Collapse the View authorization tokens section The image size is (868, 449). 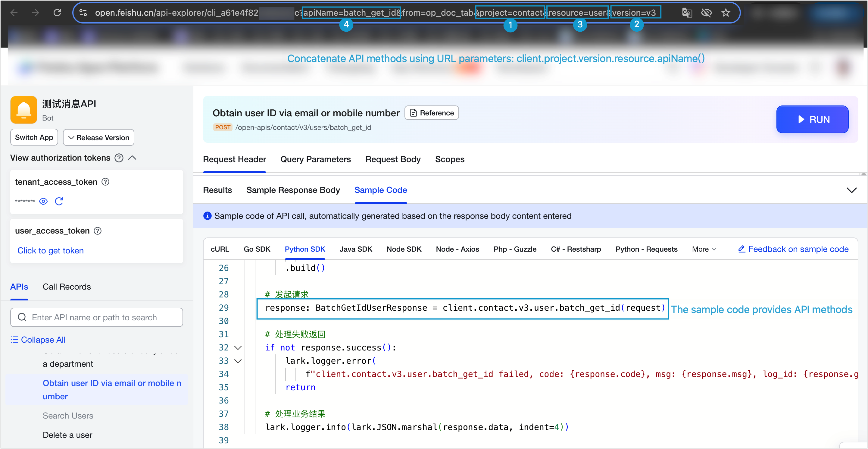[133, 158]
